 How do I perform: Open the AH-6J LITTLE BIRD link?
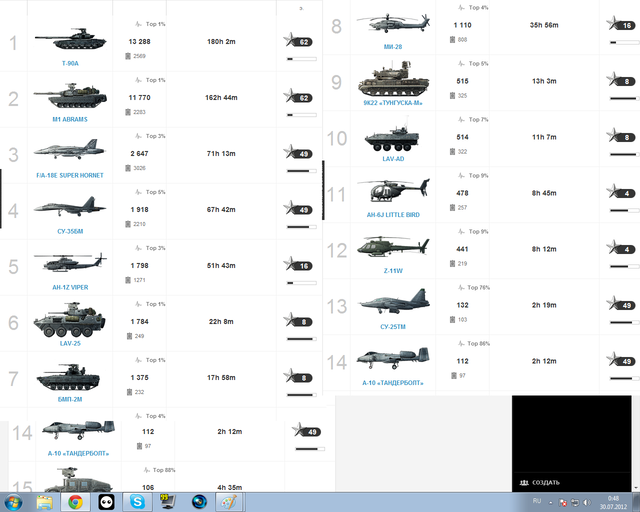coord(393,215)
